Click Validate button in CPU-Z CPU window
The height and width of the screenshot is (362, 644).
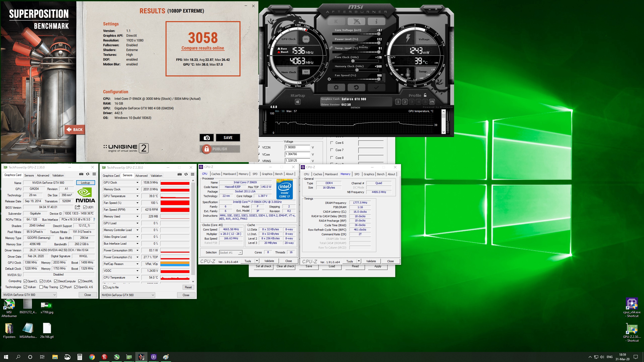(x=269, y=261)
